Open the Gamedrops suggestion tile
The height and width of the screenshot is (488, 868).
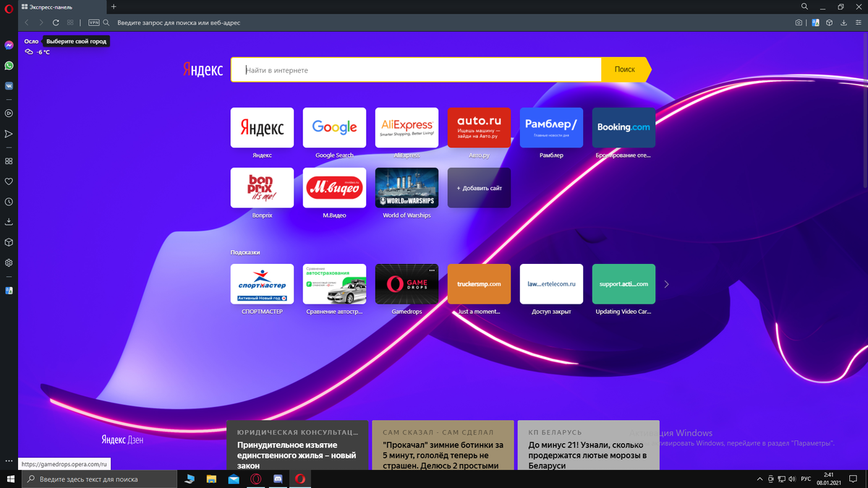[407, 284]
